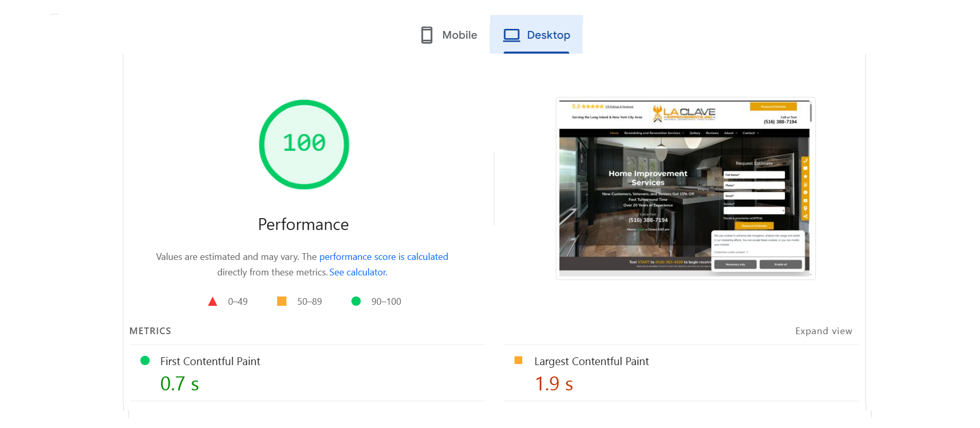Click orange square beside Largest Contentful Paint
The image size is (980, 428).
coord(519,360)
